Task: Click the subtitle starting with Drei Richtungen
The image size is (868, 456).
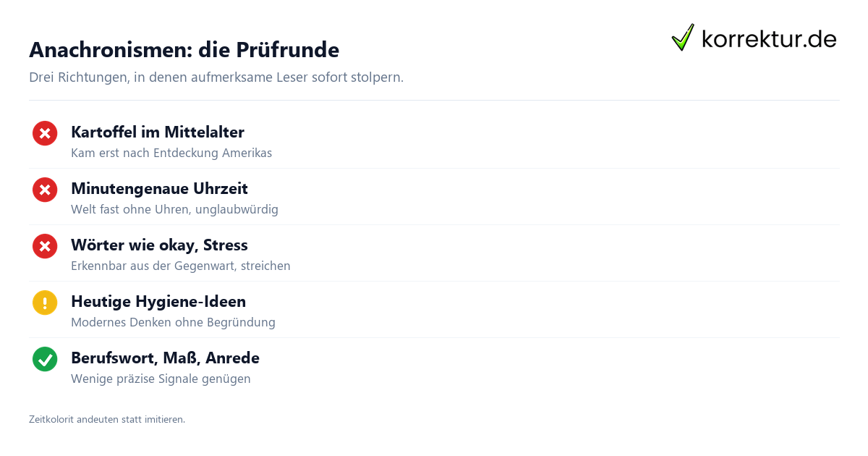Action: 216,77
